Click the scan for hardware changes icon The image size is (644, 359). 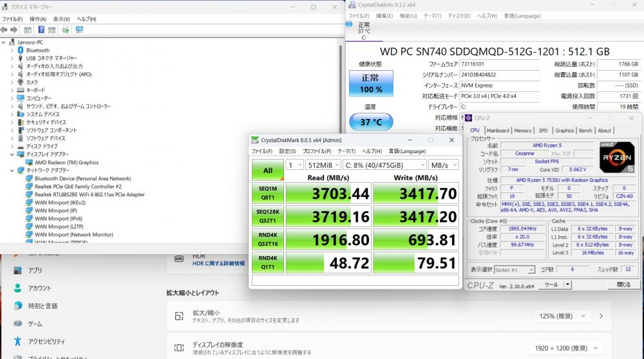[x=65, y=30]
